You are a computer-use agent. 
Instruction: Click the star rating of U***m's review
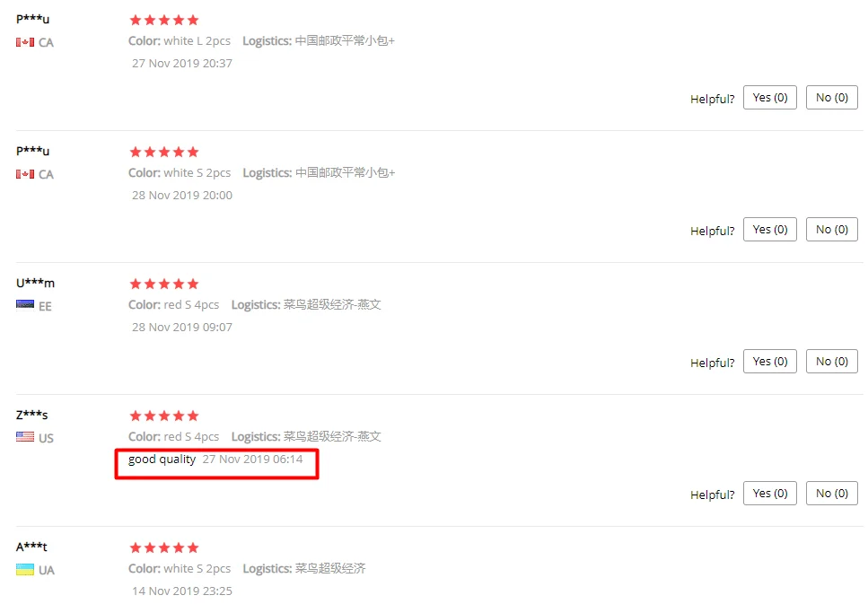(164, 284)
